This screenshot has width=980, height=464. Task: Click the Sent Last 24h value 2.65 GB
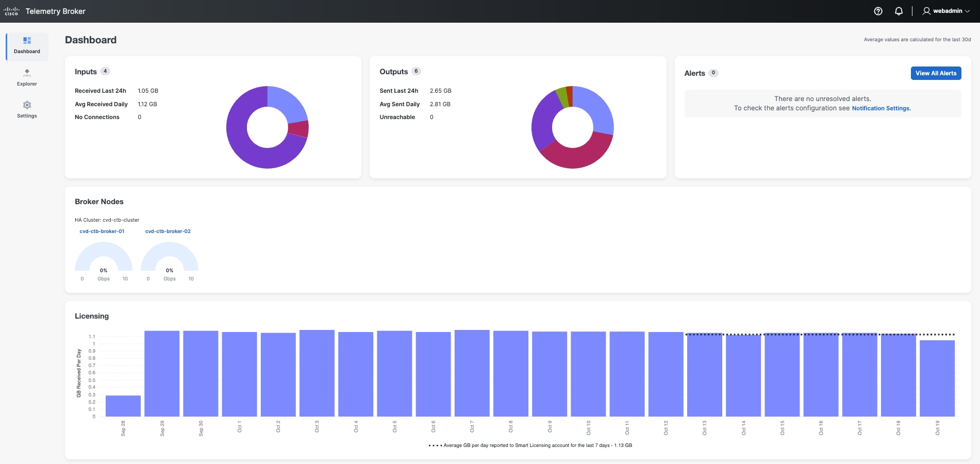(441, 91)
